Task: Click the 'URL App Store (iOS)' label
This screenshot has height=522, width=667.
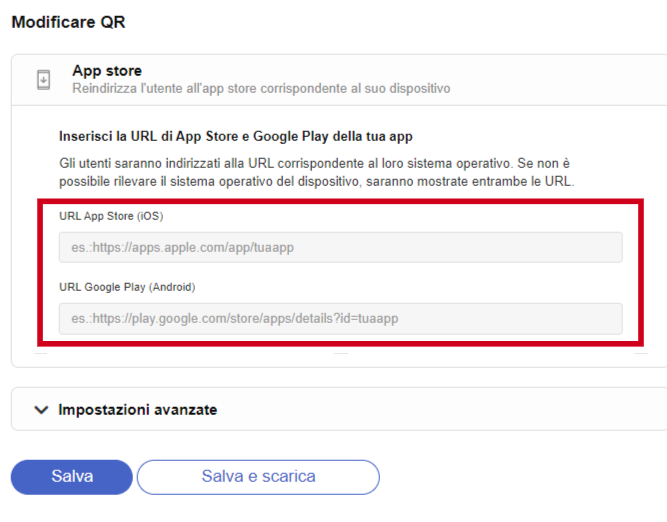Action: (x=111, y=216)
